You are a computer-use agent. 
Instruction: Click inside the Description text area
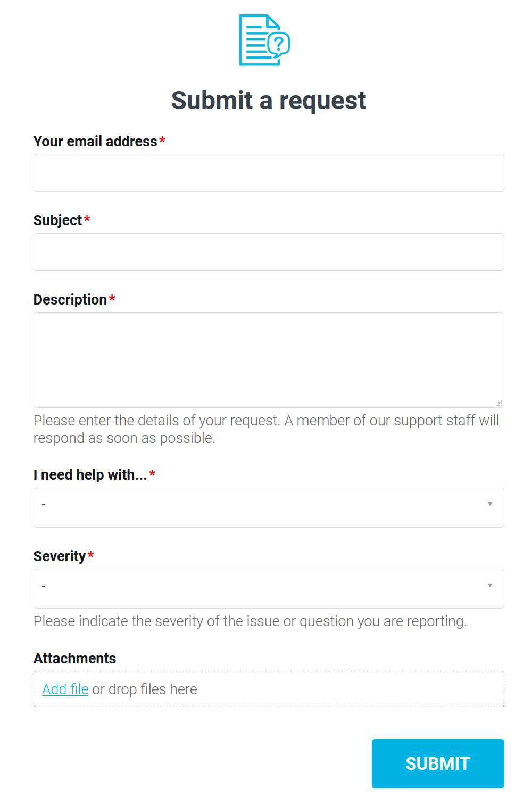[x=268, y=359]
